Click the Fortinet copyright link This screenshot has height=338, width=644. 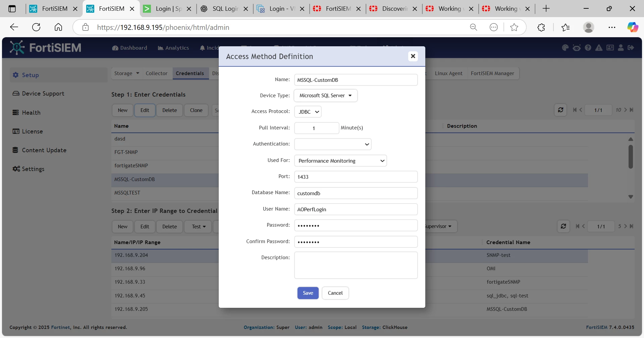point(61,327)
